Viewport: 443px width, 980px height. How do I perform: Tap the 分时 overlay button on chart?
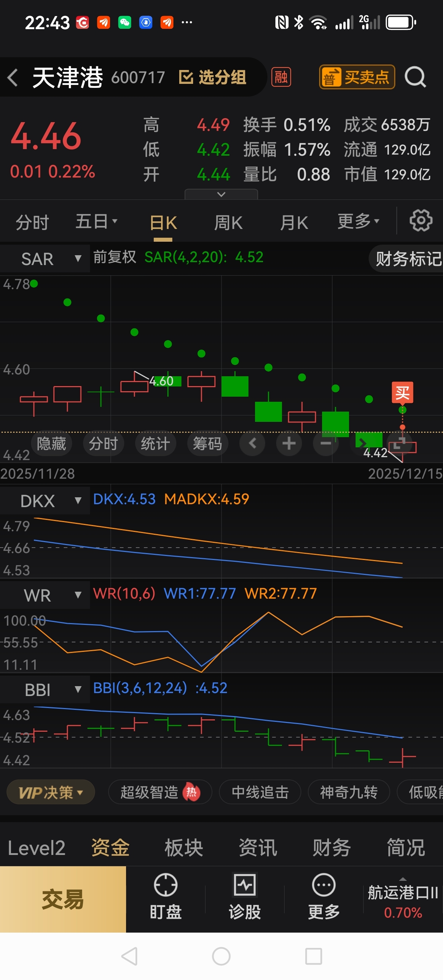[x=103, y=443]
